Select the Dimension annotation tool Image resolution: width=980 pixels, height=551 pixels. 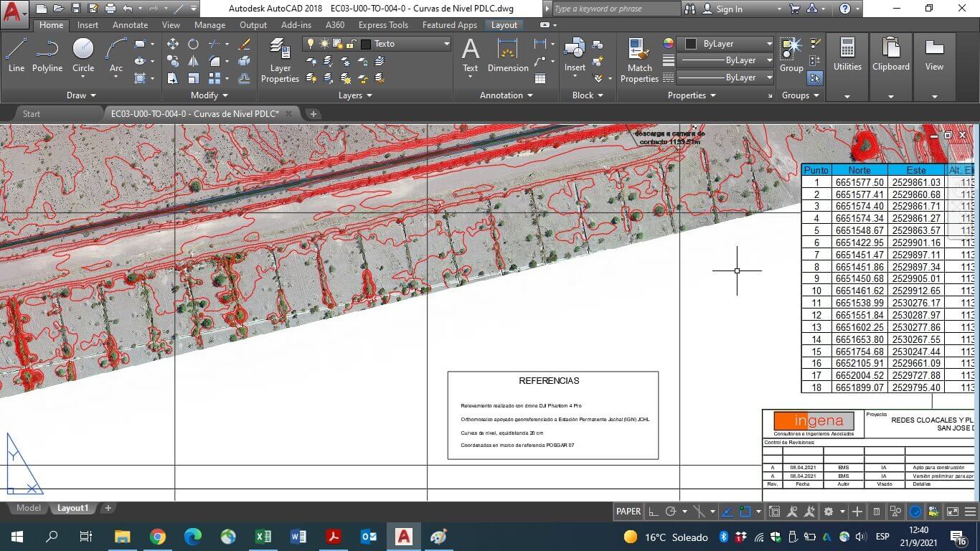pyautogui.click(x=508, y=55)
